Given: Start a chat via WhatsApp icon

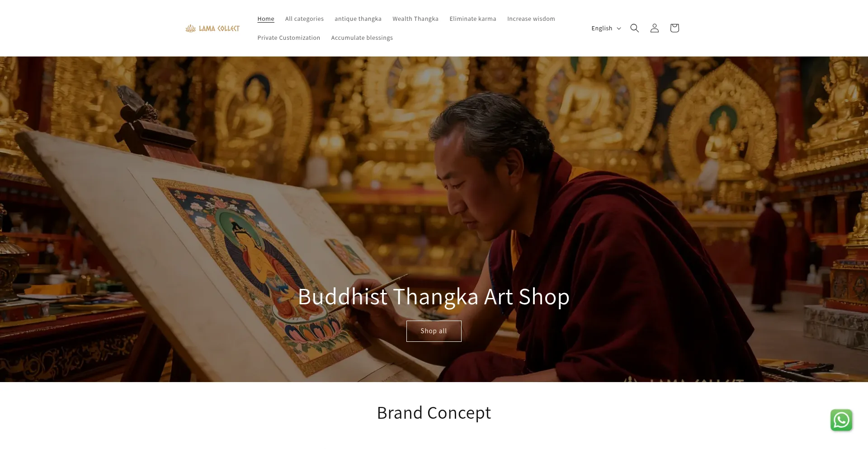Looking at the screenshot, I should point(841,420).
